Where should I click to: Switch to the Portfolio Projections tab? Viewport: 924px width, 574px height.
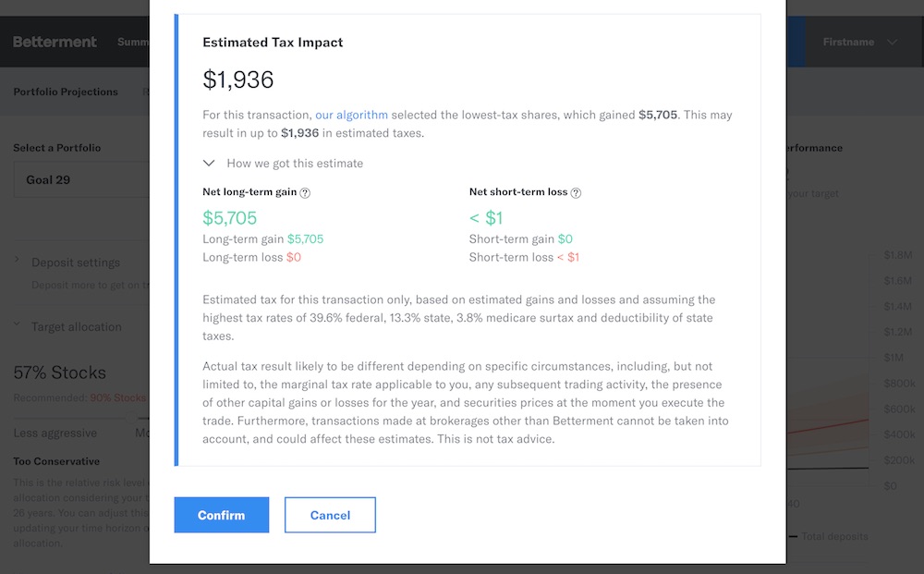click(x=66, y=92)
